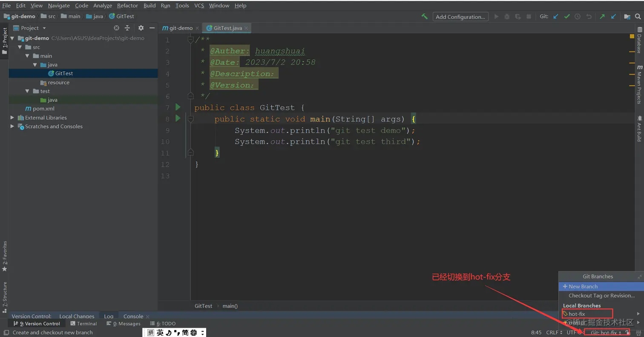Screen dimensions: 644x337
Task: Collapse the src folder node
Action: 20,47
